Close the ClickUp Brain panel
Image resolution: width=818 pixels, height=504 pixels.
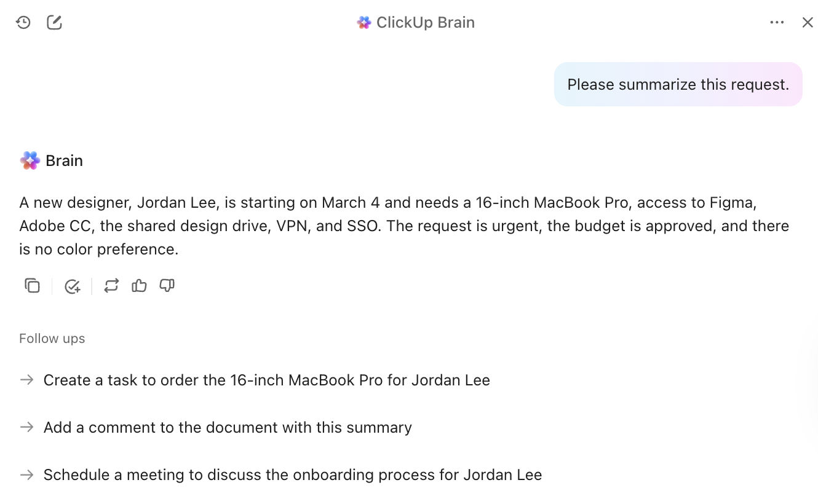pyautogui.click(x=808, y=22)
